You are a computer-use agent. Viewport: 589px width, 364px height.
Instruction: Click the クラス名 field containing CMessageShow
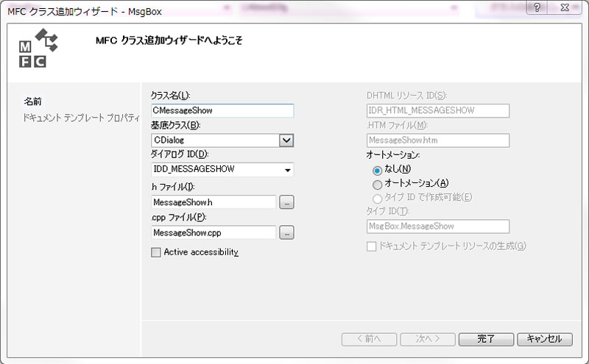click(x=222, y=111)
